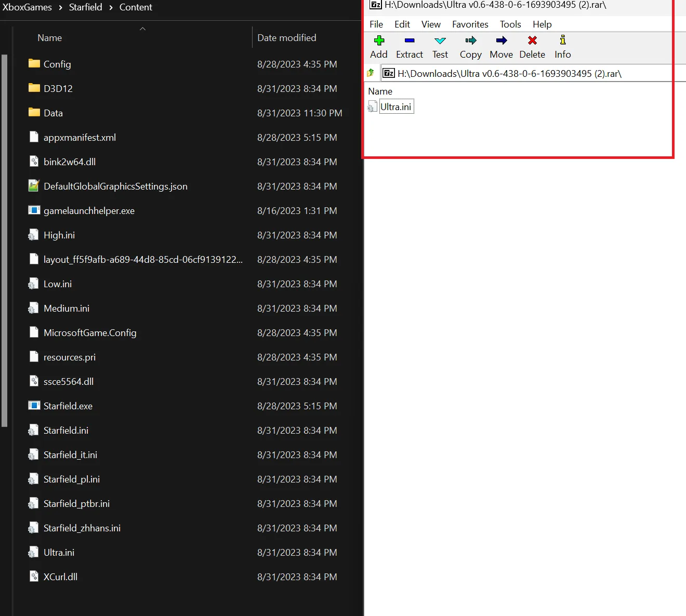The image size is (686, 616).
Task: Click the Explorer navigation pane scrollbar
Action: tap(5, 240)
